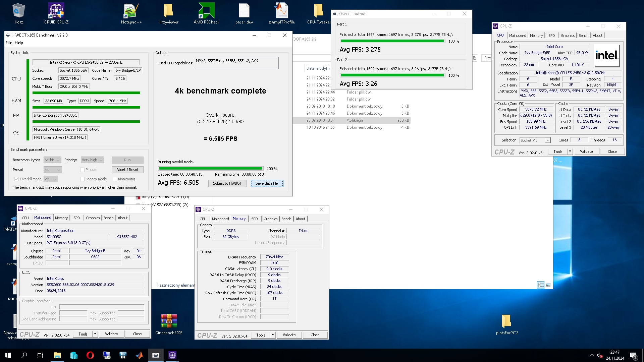Click the Abort / Reset button

127,170
